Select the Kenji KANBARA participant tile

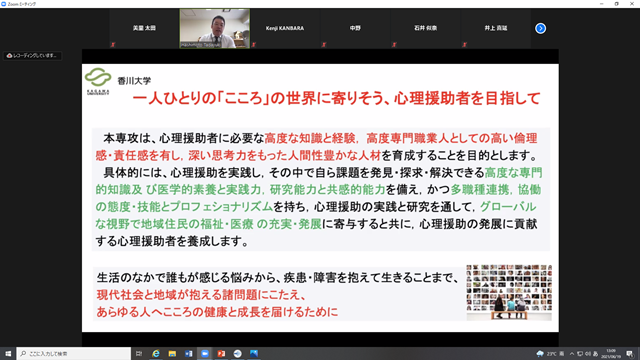285,28
